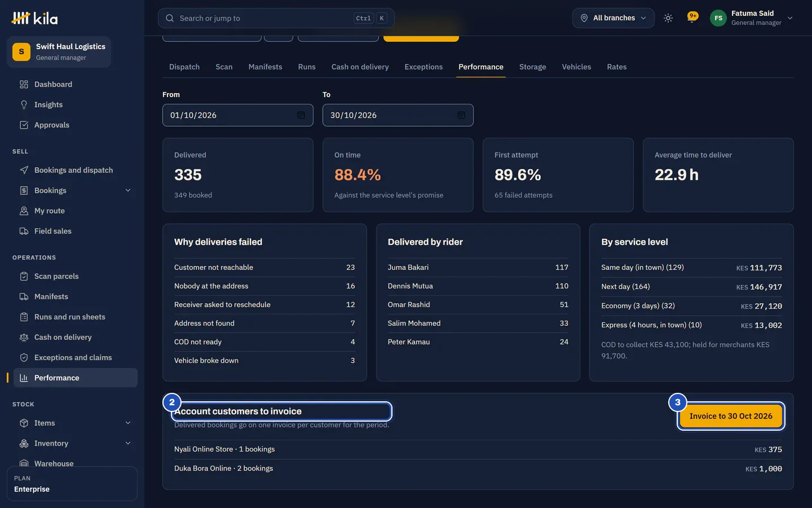Switch to the Manifests tab
Image resolution: width=812 pixels, height=508 pixels.
pyautogui.click(x=265, y=67)
